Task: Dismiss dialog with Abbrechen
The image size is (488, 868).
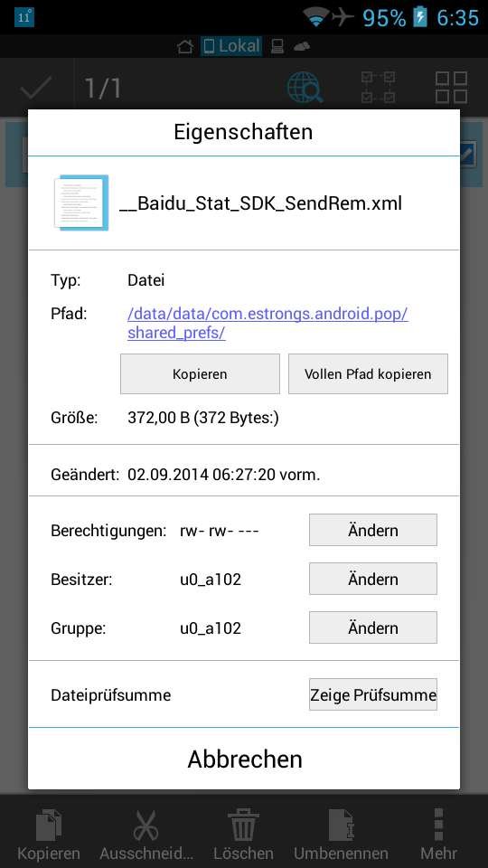Action: pyautogui.click(x=244, y=759)
